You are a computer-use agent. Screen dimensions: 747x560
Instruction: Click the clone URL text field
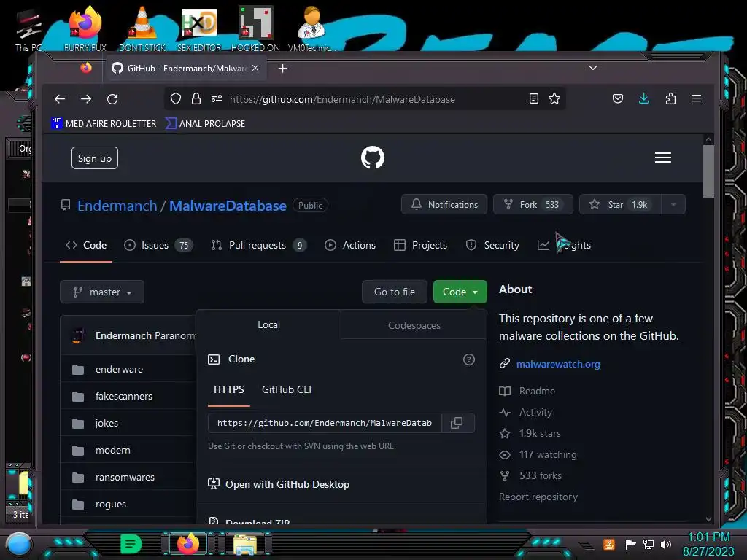click(x=325, y=423)
